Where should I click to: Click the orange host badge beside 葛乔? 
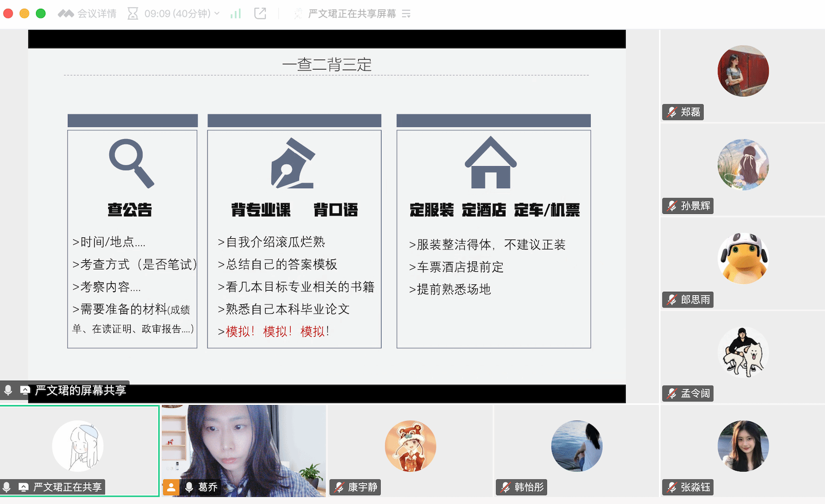point(171,487)
